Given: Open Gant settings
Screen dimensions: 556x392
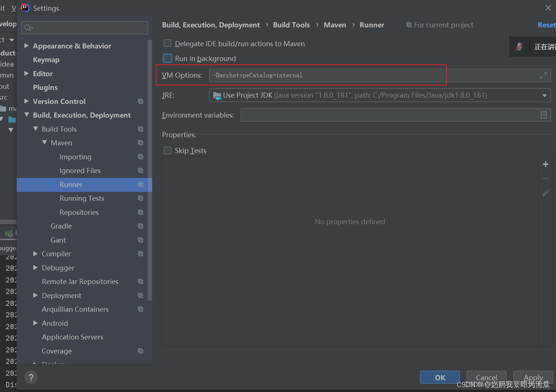Looking at the screenshot, I should pyautogui.click(x=58, y=240).
